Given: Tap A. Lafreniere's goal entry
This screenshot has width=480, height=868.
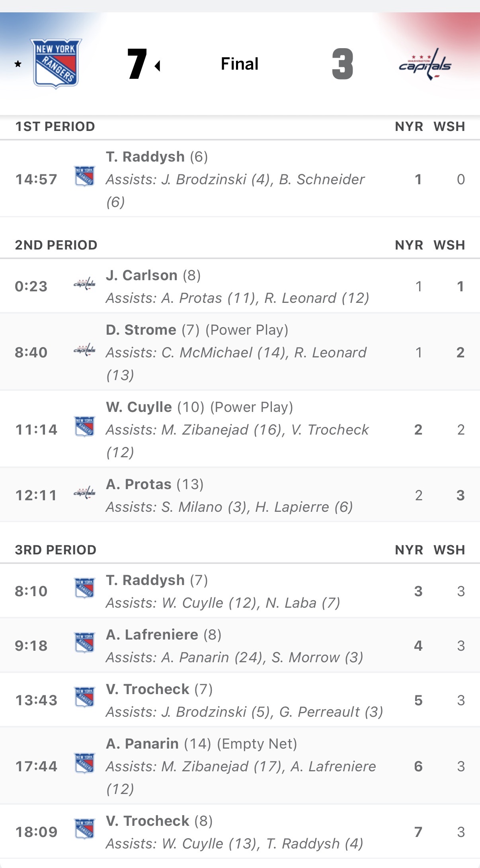Looking at the screenshot, I should tap(152, 635).
